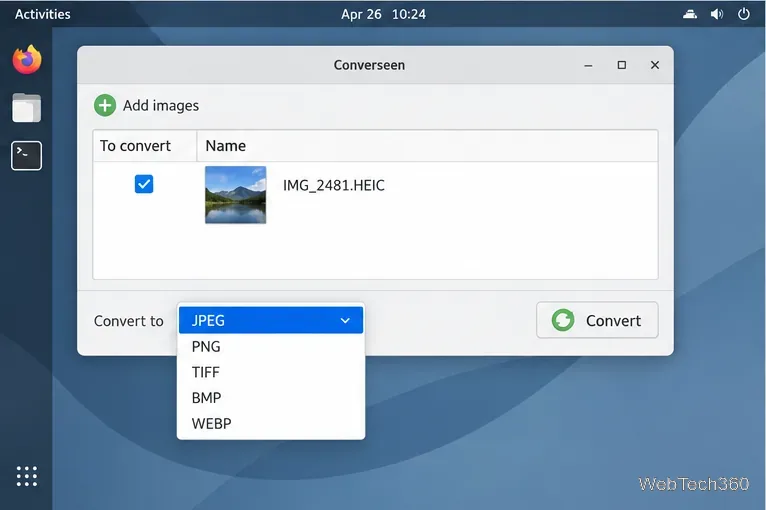
Task: Open the Files app in the dock
Action: 26,107
